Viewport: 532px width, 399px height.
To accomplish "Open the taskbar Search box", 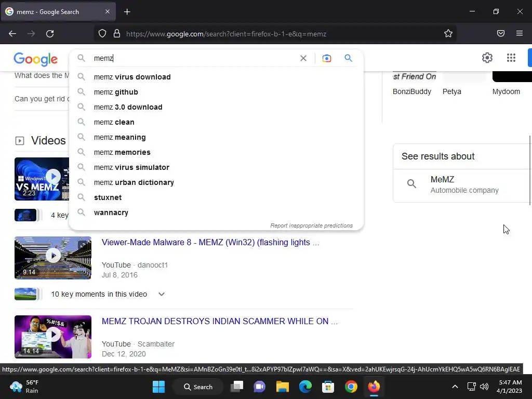I will click(198, 387).
